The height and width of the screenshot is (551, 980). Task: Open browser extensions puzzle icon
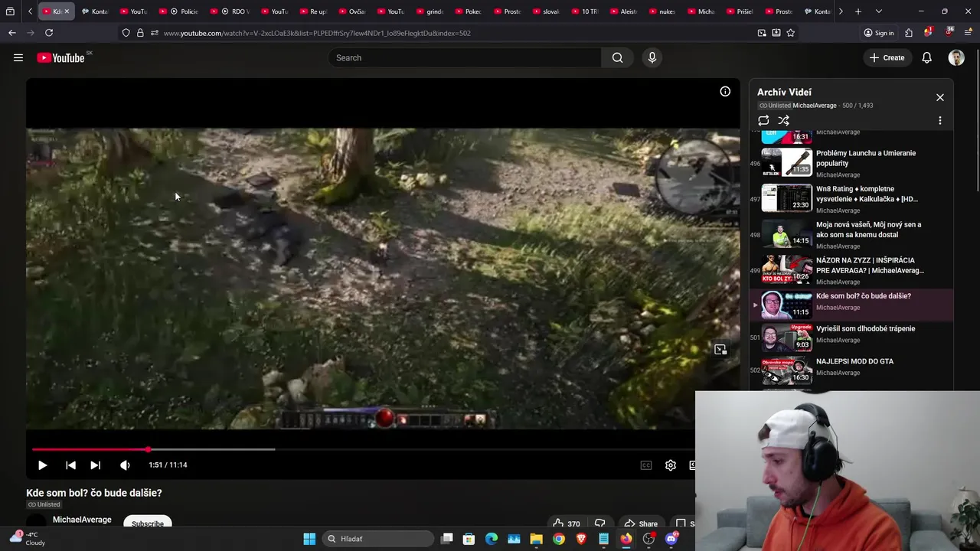pyautogui.click(x=909, y=33)
